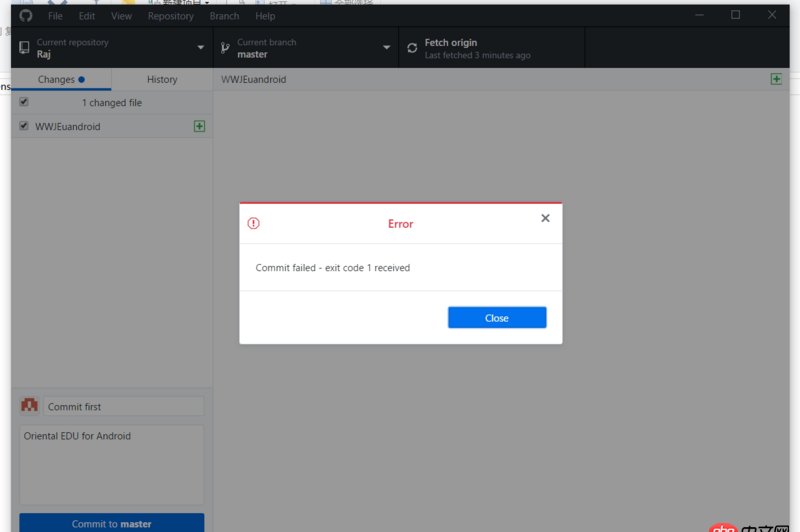Select the WWJEuandroid file name in list
Image resolution: width=800 pixels, height=532 pixels.
(x=68, y=126)
